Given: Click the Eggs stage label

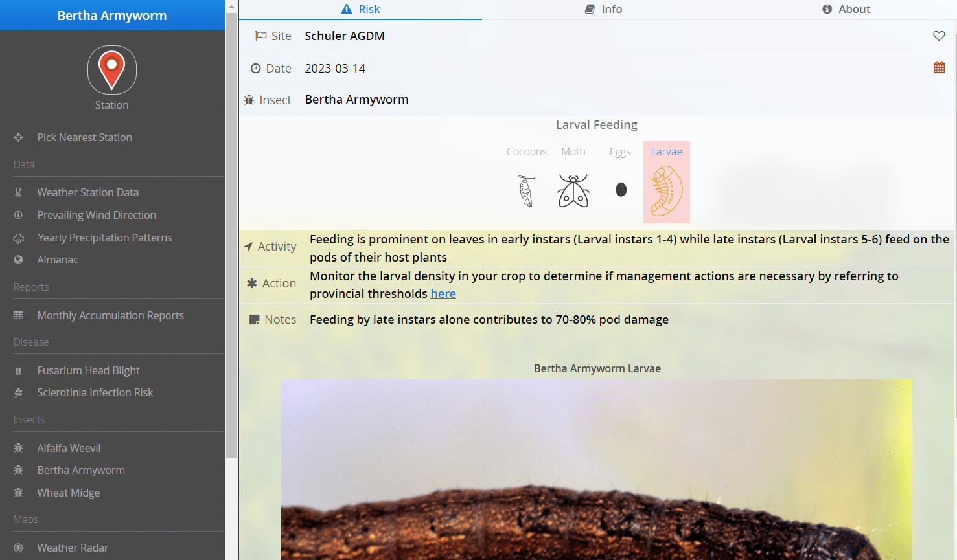Looking at the screenshot, I should click(620, 152).
